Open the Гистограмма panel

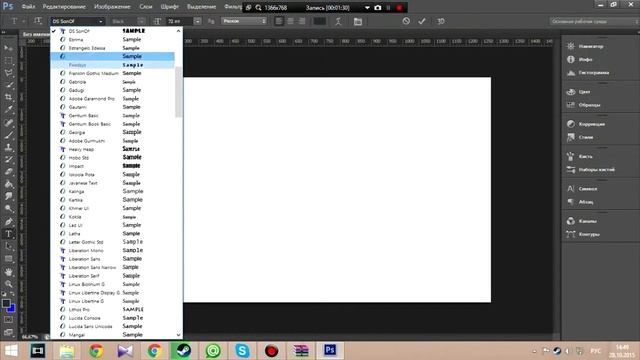pos(593,73)
